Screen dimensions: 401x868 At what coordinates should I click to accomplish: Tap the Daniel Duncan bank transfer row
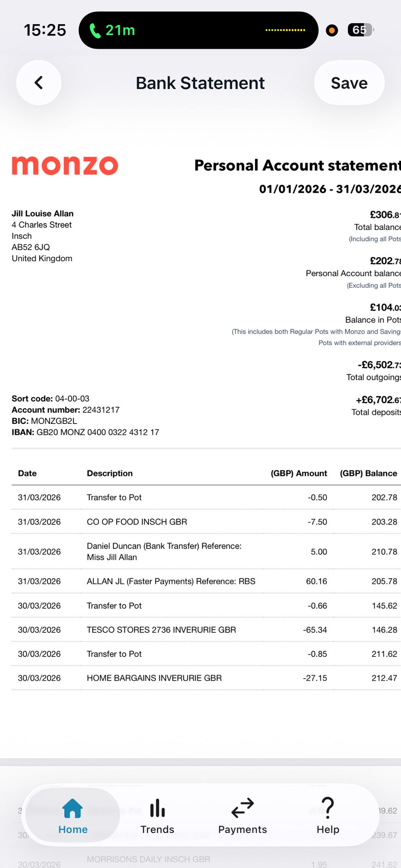(206, 551)
